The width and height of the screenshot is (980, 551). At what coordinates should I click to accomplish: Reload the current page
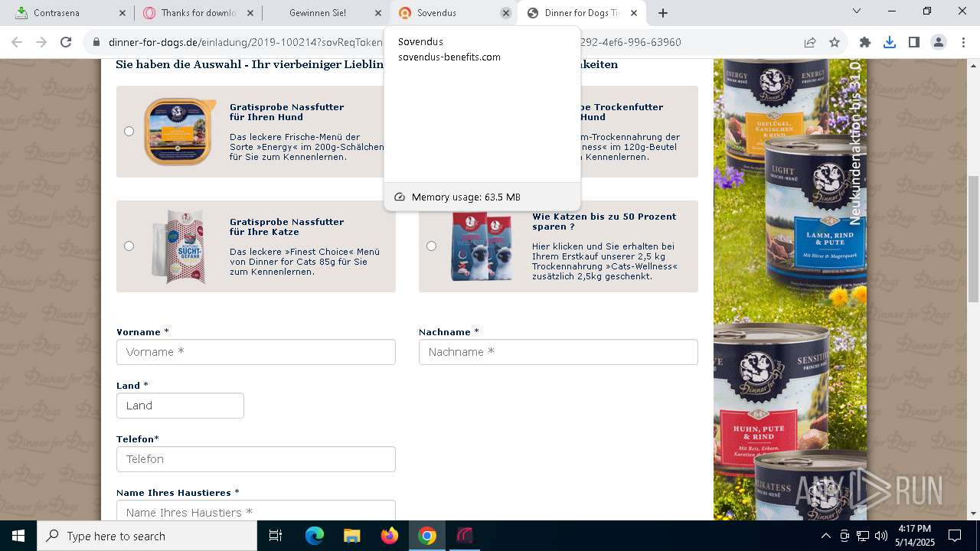[66, 42]
